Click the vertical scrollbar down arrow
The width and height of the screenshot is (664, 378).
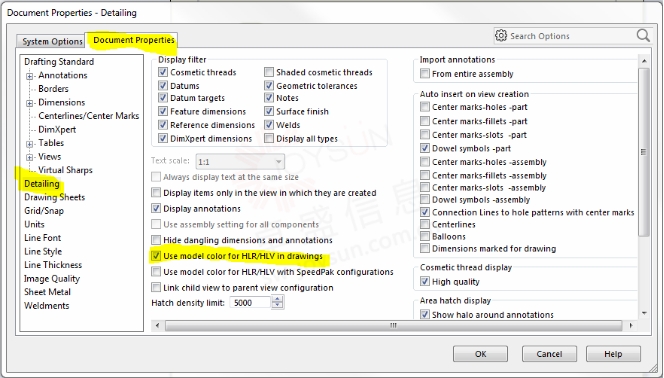[x=644, y=314]
